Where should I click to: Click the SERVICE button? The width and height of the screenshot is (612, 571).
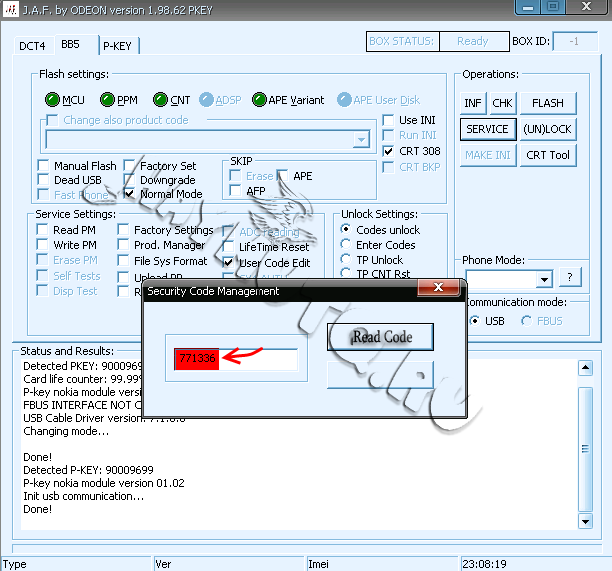point(487,129)
